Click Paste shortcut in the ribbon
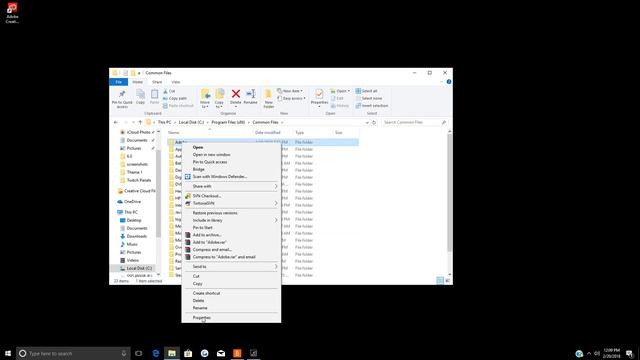The image size is (640, 360). tap(178, 106)
